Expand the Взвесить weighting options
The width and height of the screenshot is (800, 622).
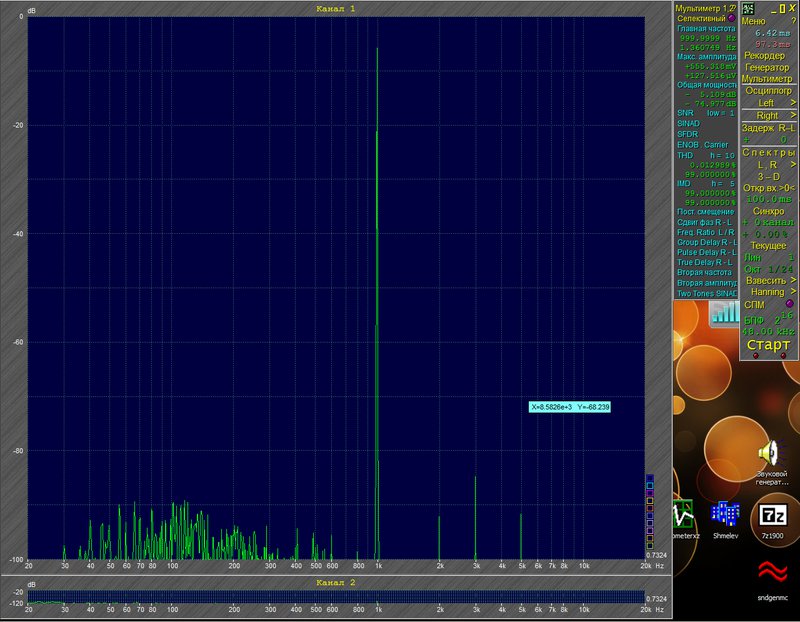click(x=793, y=280)
